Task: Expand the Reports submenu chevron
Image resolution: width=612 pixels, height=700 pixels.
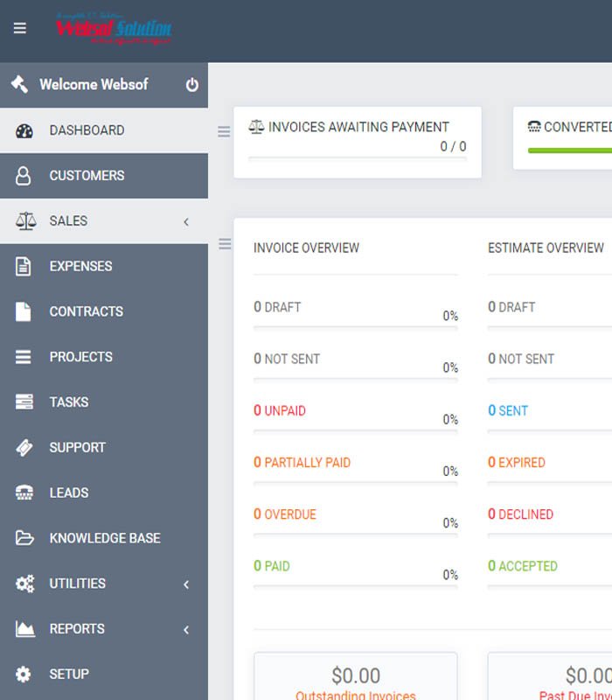Action: 186,630
